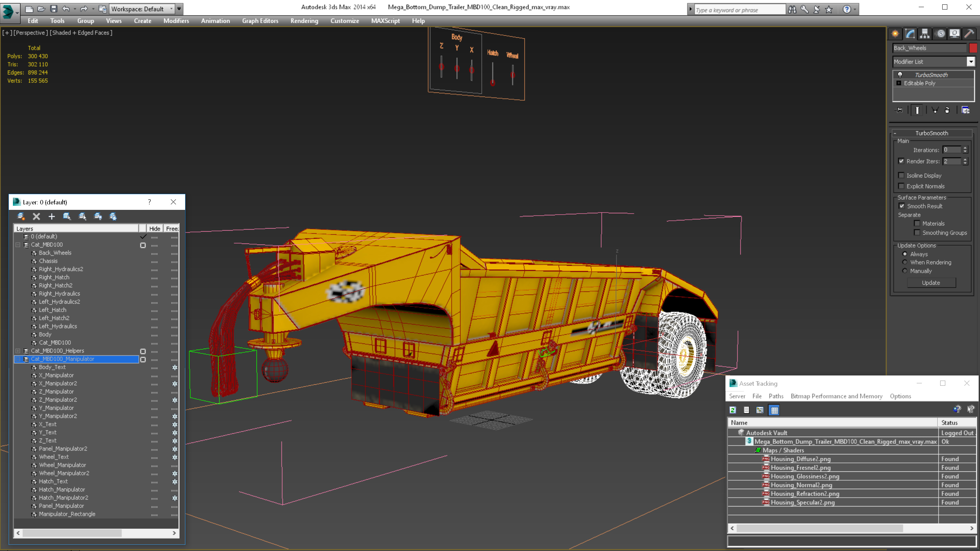The width and height of the screenshot is (980, 551).
Task: Enable the Isoline Display checkbox
Action: (x=901, y=175)
